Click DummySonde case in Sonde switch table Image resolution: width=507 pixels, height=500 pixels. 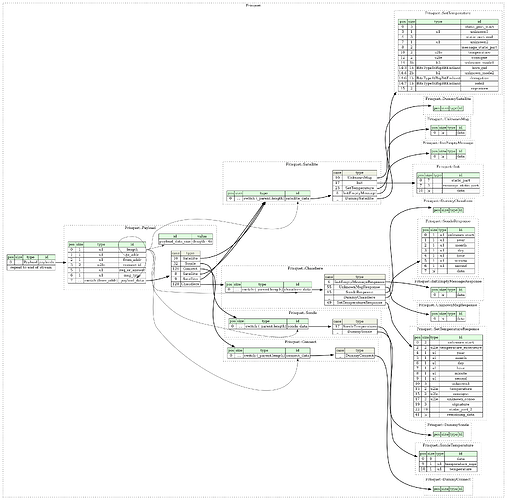[359, 332]
